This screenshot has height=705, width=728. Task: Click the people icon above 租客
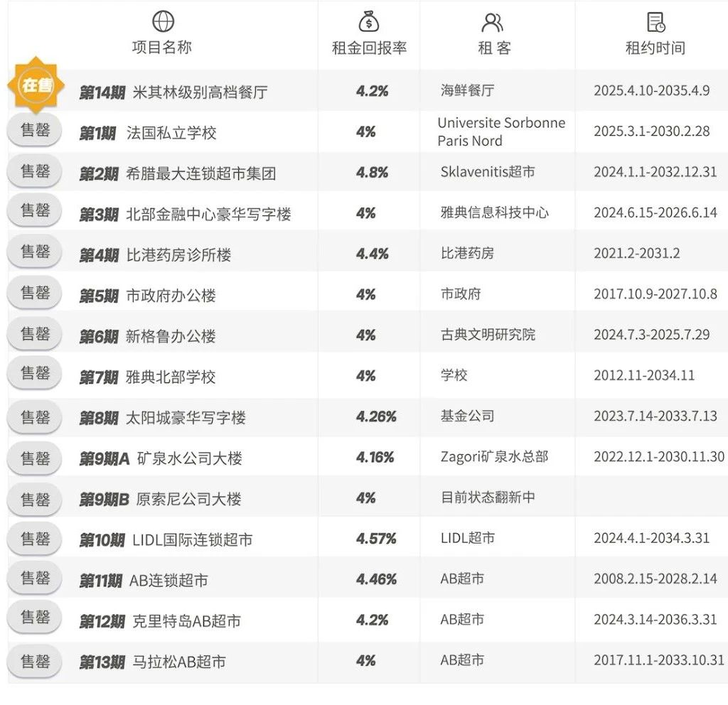pos(492,22)
